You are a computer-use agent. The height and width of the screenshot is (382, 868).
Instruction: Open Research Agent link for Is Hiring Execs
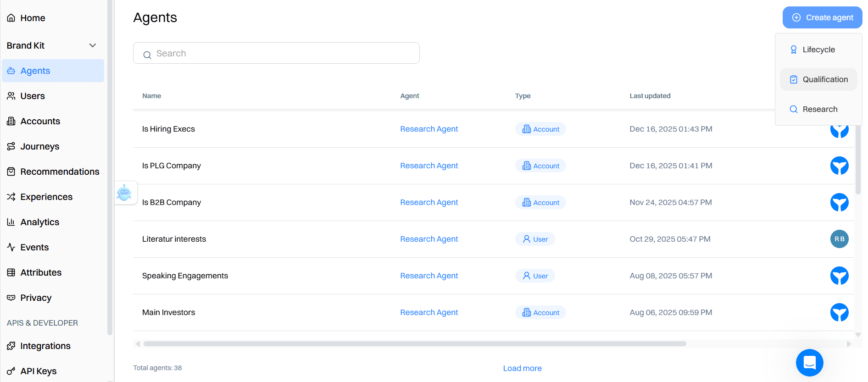pyautogui.click(x=429, y=129)
